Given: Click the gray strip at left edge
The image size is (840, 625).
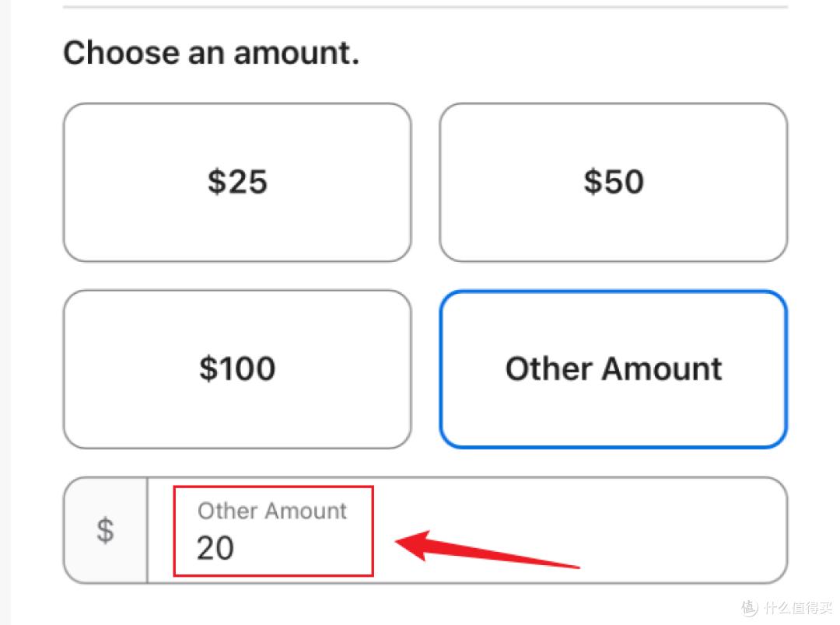Looking at the screenshot, I should (5, 311).
